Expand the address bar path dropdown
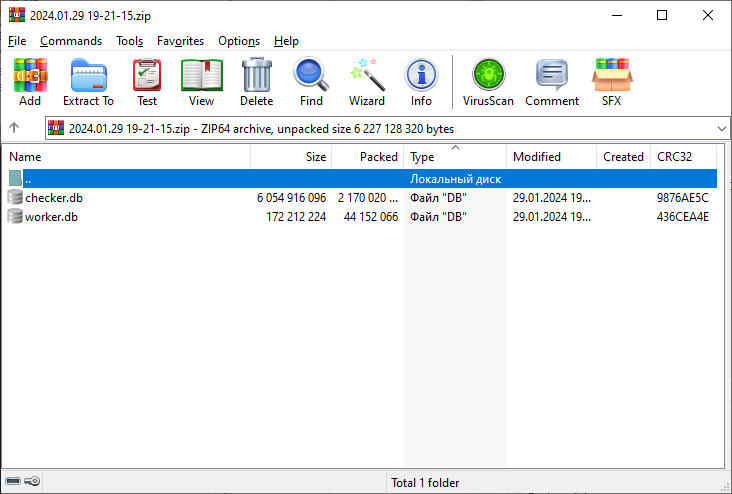 pyautogui.click(x=722, y=128)
